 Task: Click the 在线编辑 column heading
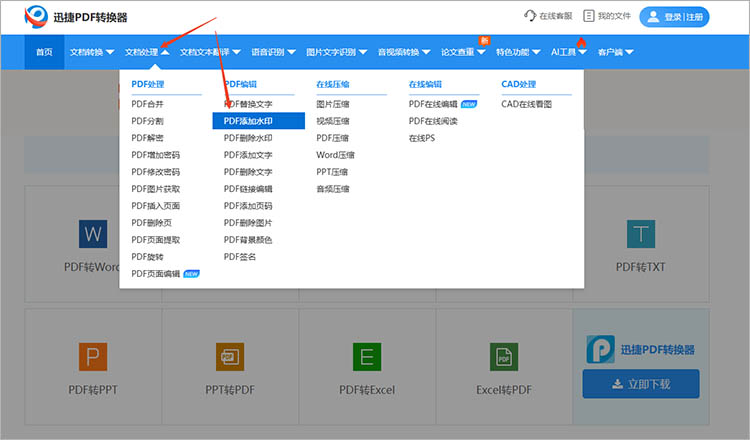tap(425, 84)
